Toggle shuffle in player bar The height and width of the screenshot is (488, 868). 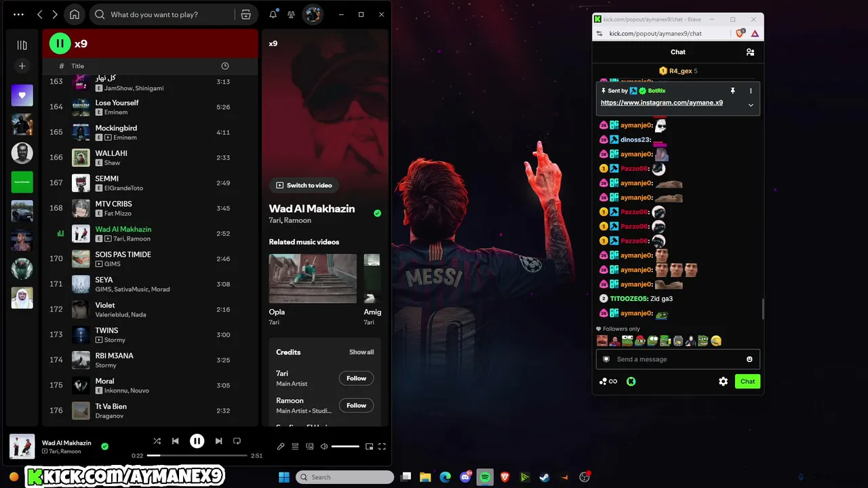(157, 441)
